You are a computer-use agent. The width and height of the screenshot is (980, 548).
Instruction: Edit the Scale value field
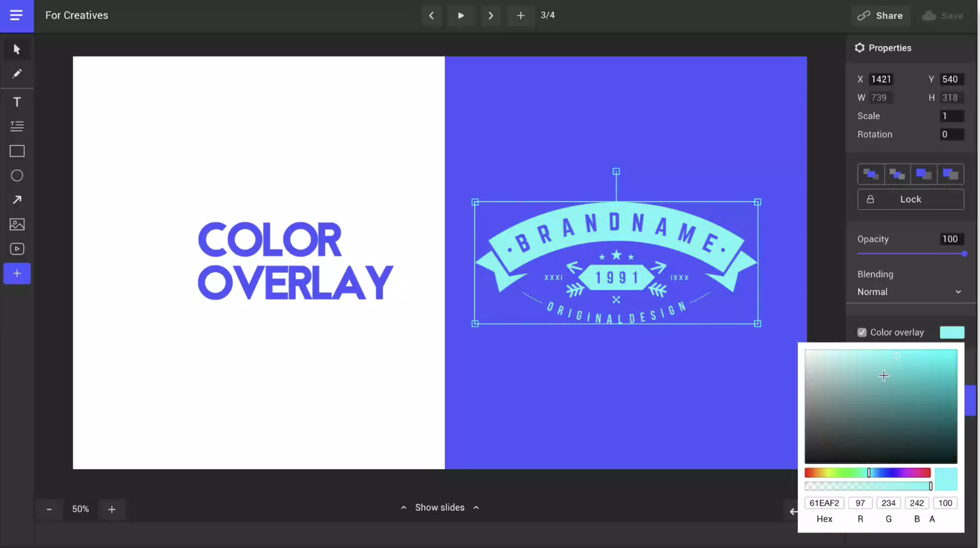coord(952,116)
